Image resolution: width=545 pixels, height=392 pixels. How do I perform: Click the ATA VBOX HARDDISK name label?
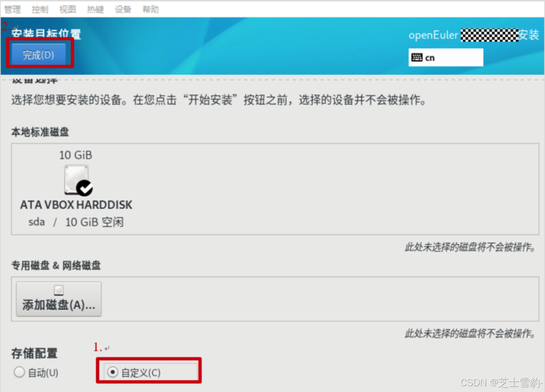point(76,205)
